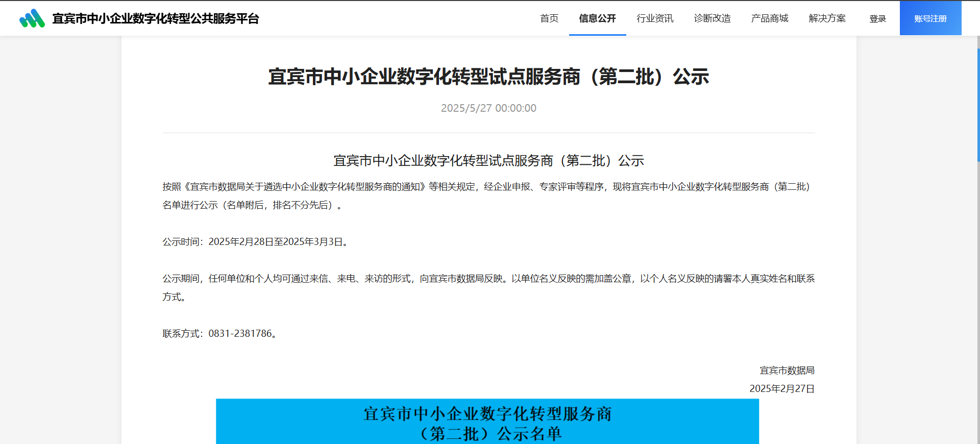The width and height of the screenshot is (980, 444).
Task: Open the 首页 nav item
Action: (549, 18)
